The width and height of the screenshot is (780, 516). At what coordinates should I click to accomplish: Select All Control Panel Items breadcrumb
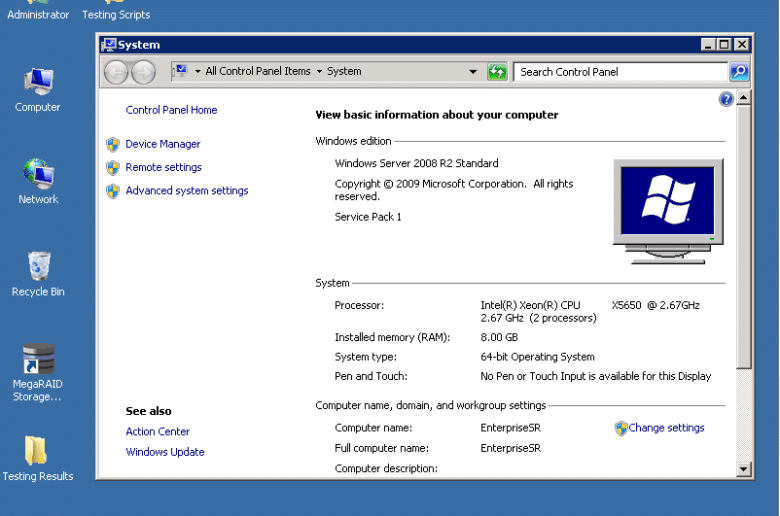pos(258,71)
